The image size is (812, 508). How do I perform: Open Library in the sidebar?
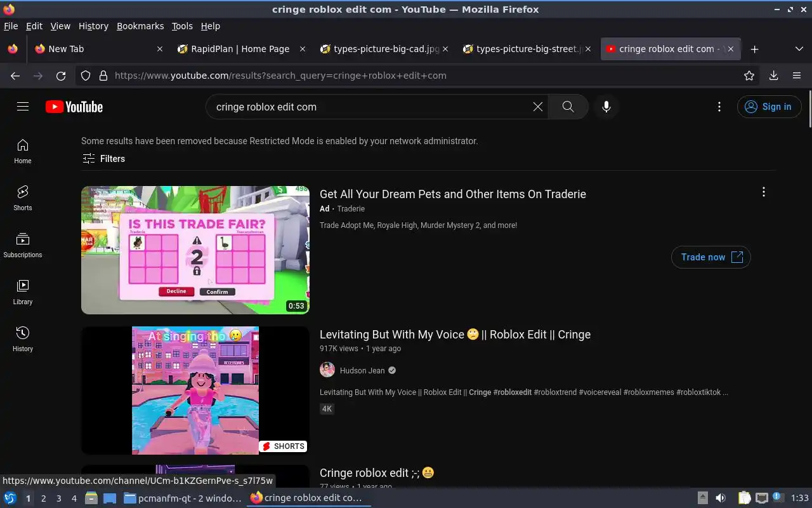click(x=23, y=293)
